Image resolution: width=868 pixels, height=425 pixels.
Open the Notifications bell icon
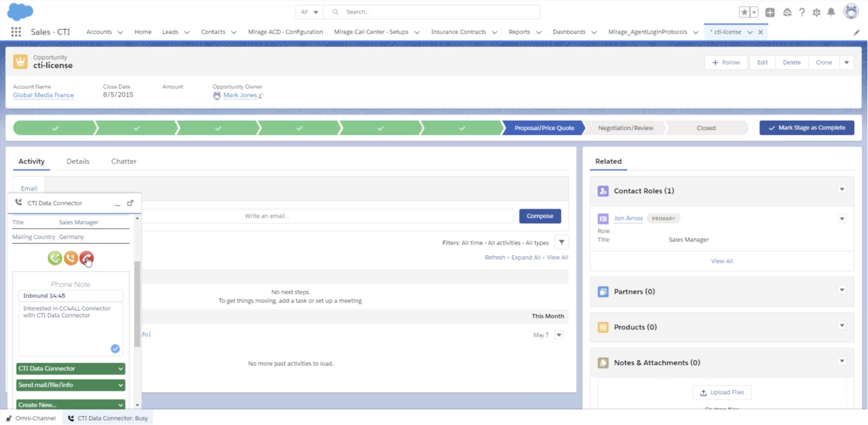click(832, 12)
